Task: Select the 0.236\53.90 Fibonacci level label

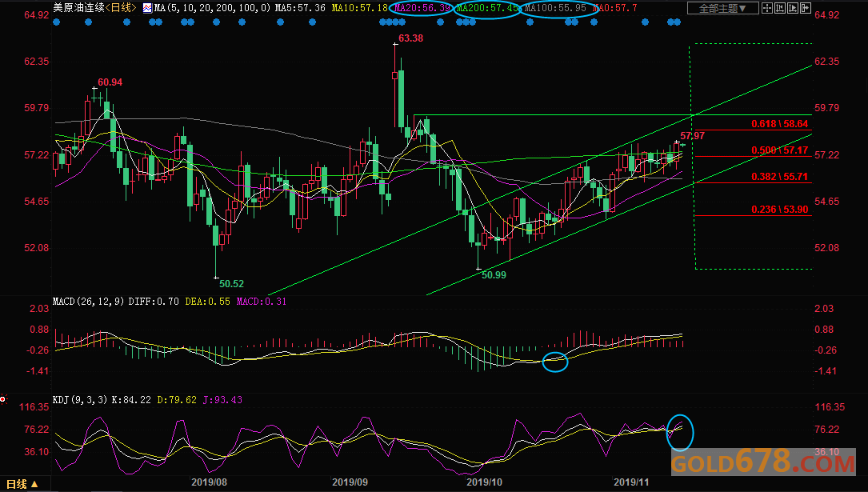Action: (x=779, y=210)
